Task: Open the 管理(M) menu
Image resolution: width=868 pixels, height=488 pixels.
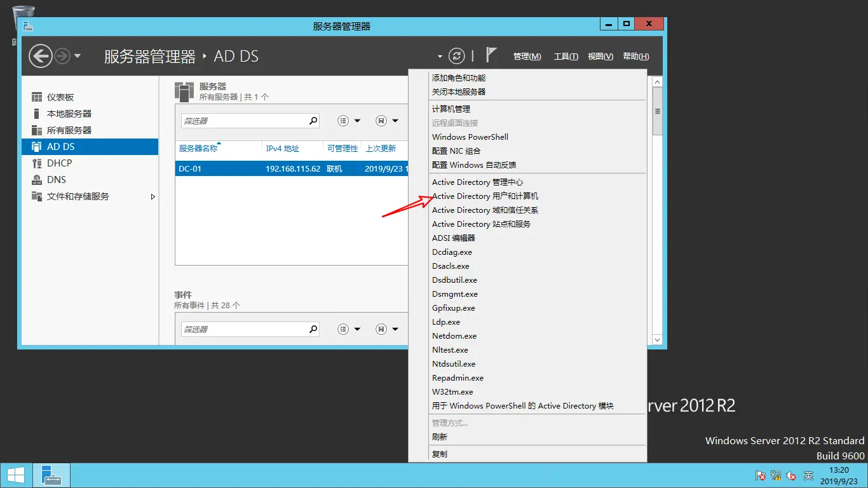Action: (527, 57)
